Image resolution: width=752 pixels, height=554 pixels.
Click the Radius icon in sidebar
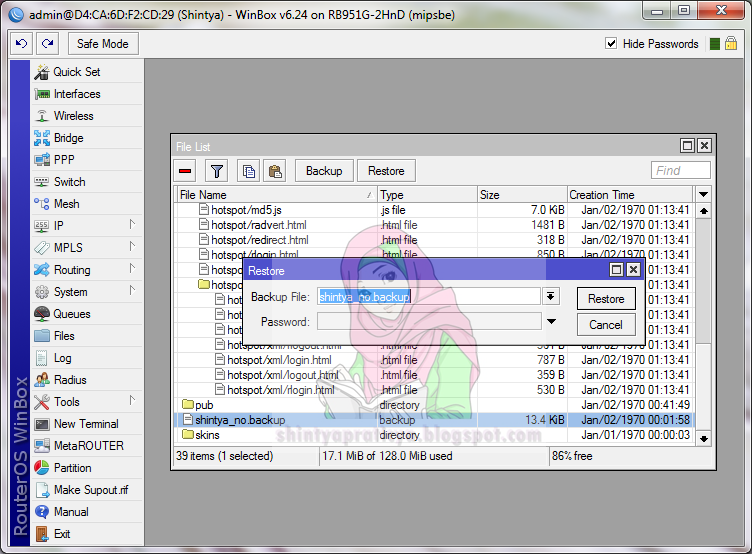[42, 380]
